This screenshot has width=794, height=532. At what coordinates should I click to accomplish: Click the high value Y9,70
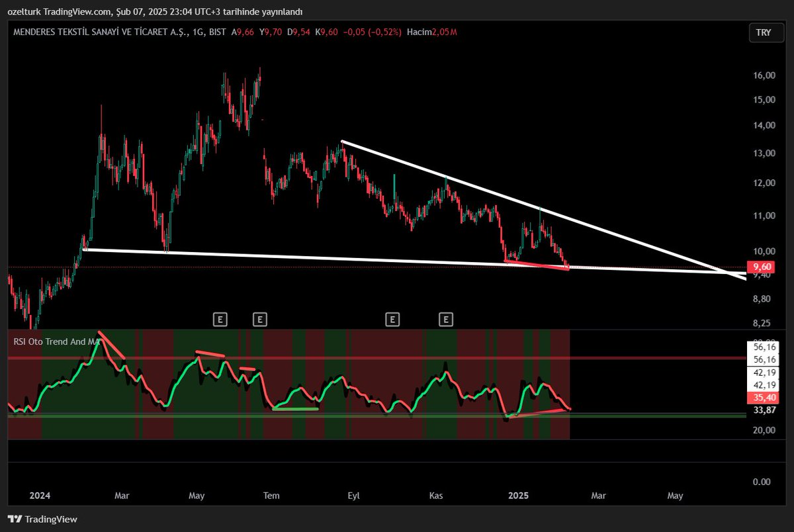click(x=271, y=32)
